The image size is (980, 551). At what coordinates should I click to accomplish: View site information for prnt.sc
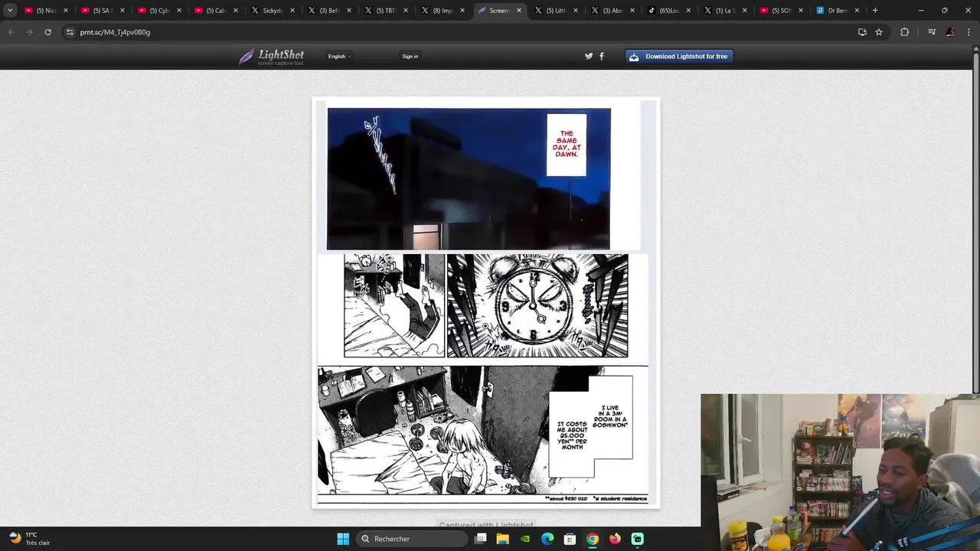point(70,32)
